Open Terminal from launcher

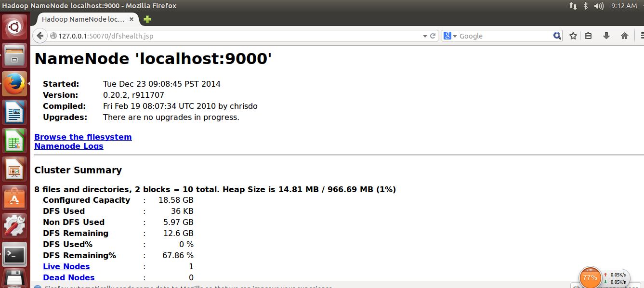click(14, 254)
